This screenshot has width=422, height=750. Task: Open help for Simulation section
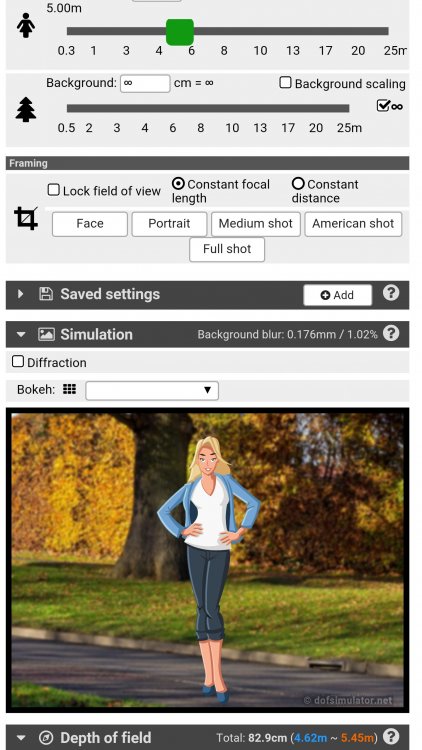click(x=391, y=333)
